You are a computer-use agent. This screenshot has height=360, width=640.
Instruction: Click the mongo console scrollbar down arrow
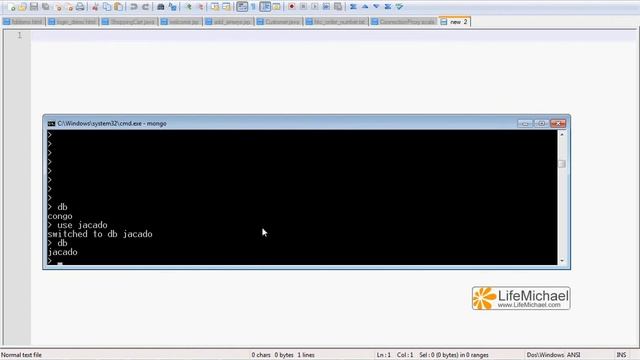pyautogui.click(x=562, y=260)
